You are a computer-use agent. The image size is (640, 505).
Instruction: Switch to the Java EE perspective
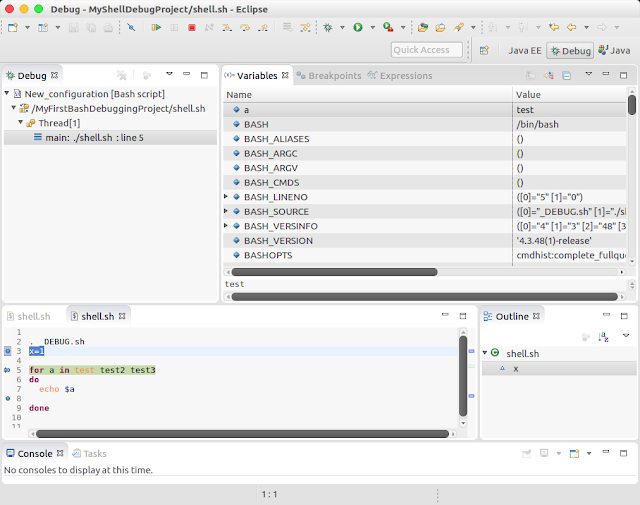524,51
